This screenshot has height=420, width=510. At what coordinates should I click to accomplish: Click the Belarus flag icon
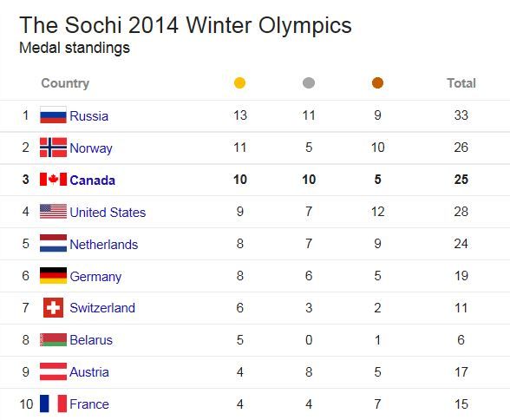click(54, 339)
